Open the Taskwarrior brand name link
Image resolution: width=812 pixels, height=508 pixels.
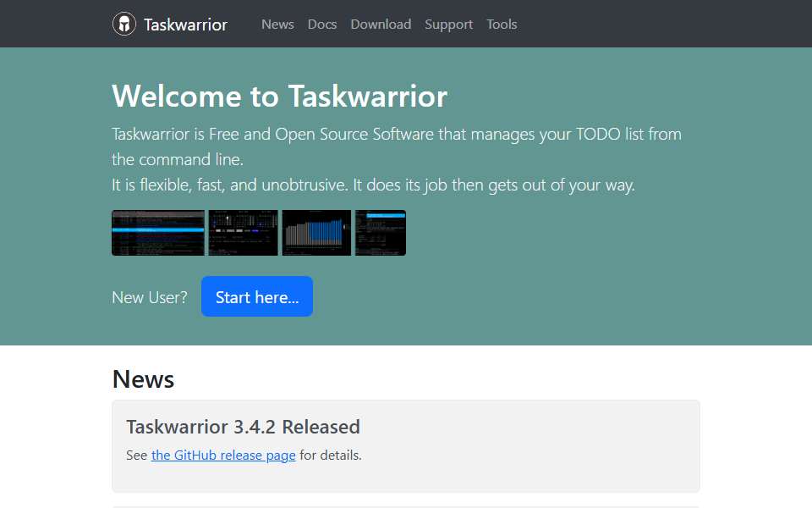point(185,25)
